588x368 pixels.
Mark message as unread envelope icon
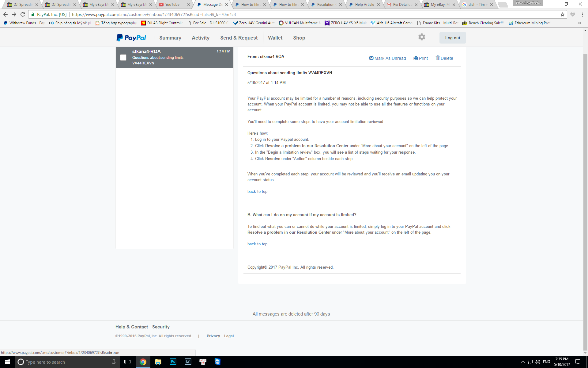[371, 58]
